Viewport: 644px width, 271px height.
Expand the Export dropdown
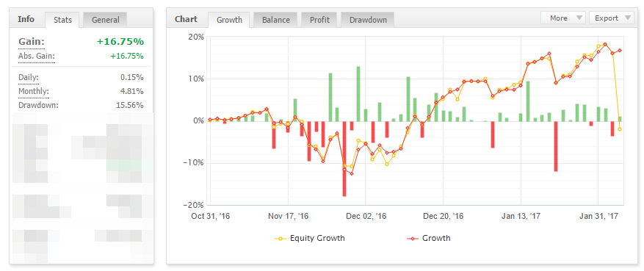(612, 18)
